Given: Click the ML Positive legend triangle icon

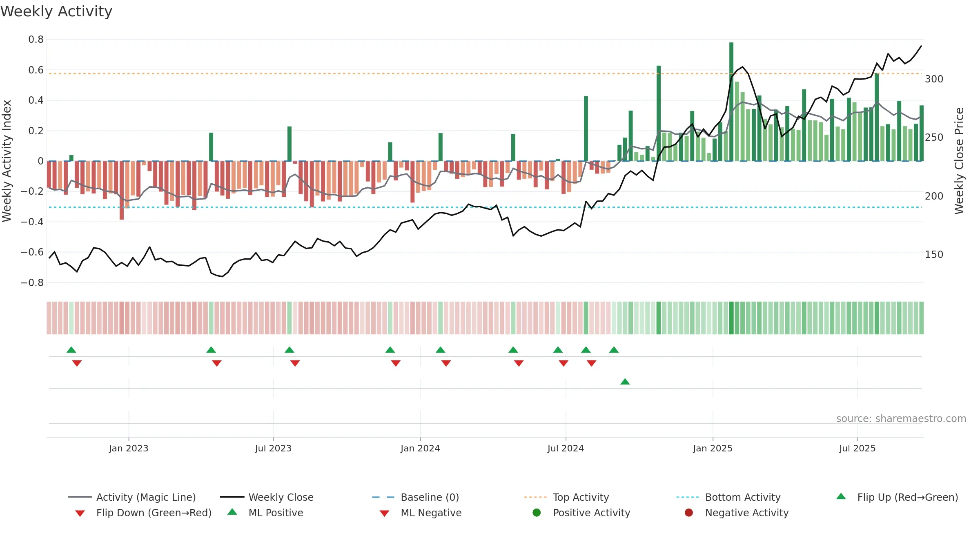Looking at the screenshot, I should (x=232, y=512).
